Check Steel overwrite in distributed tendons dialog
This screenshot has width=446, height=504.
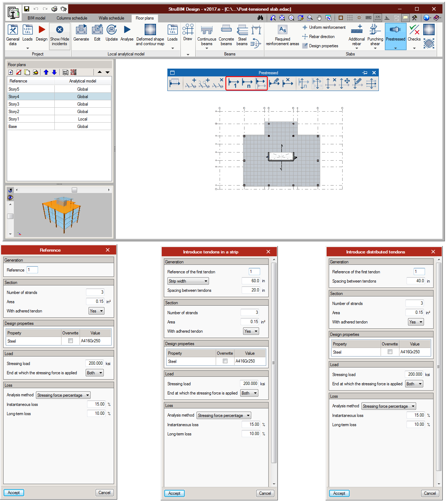click(390, 352)
